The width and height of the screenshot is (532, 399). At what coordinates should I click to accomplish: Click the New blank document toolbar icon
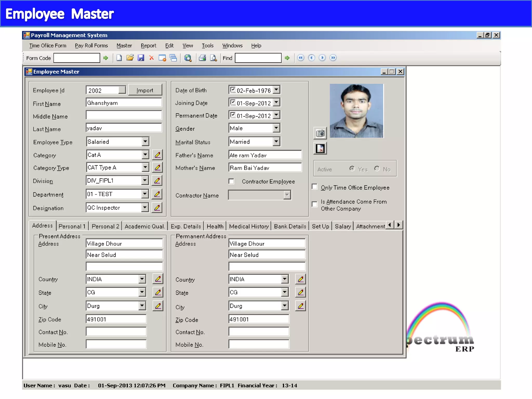click(x=119, y=58)
